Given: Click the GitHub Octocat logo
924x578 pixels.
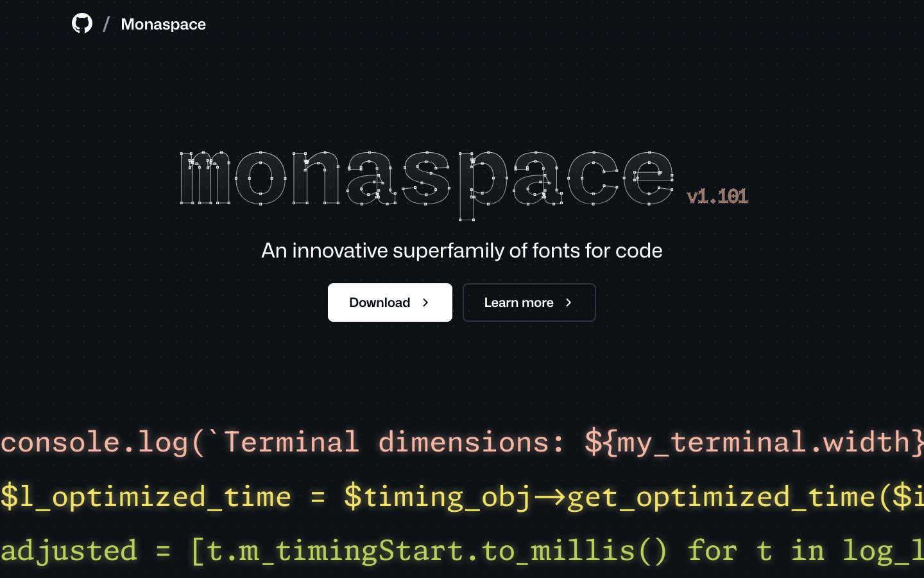Looking at the screenshot, I should (x=82, y=24).
